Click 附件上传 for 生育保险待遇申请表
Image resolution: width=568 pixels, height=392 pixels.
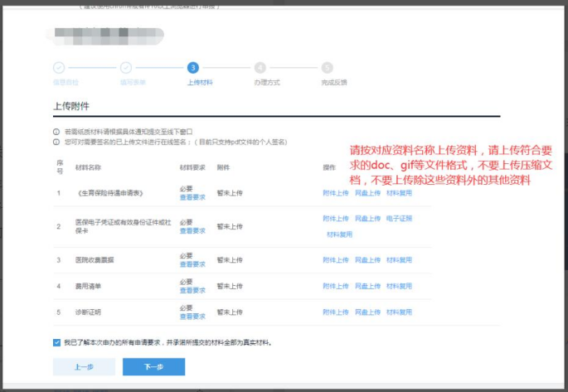click(x=335, y=193)
